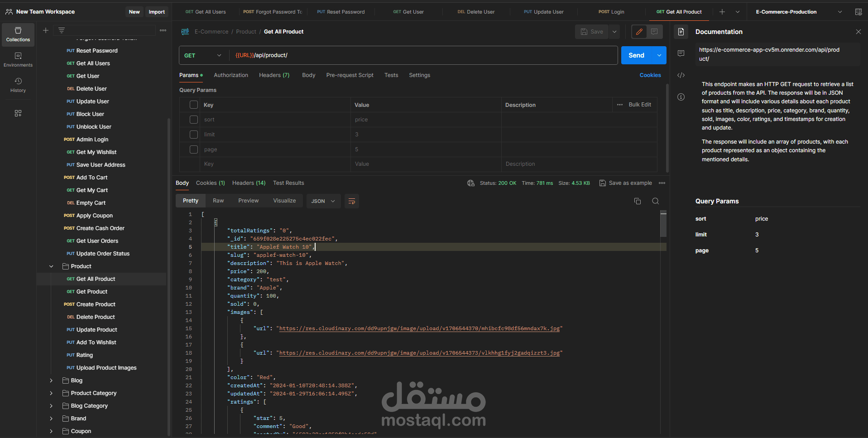Open the JSON format dropdown
Image resolution: width=868 pixels, height=438 pixels.
323,201
